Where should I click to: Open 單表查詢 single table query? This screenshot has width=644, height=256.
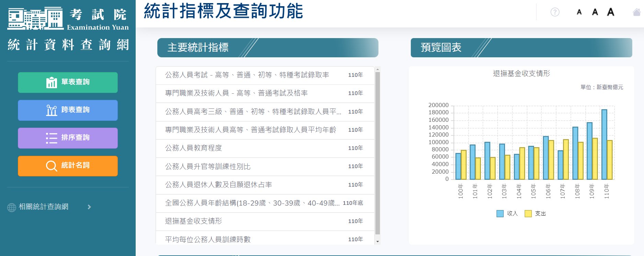[x=68, y=82]
